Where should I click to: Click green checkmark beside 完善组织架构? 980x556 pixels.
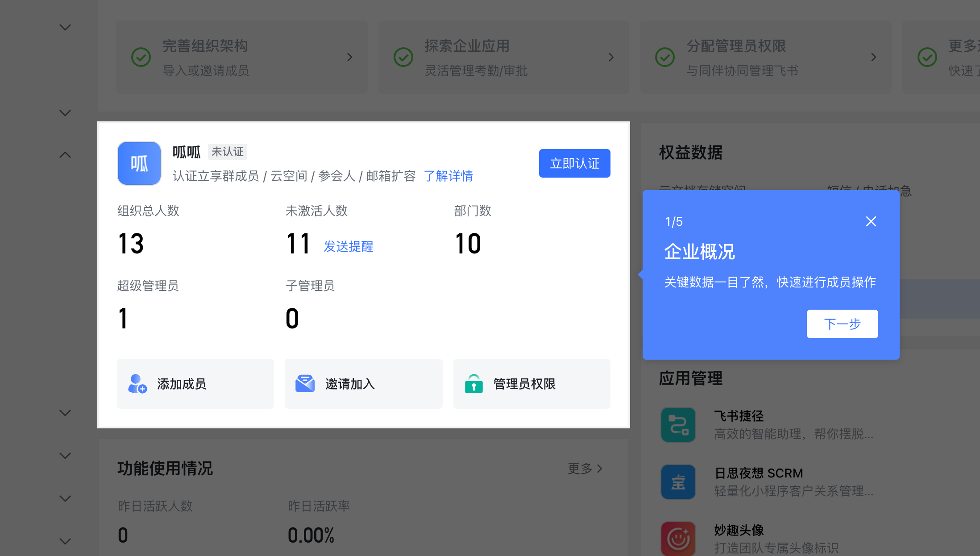[141, 57]
